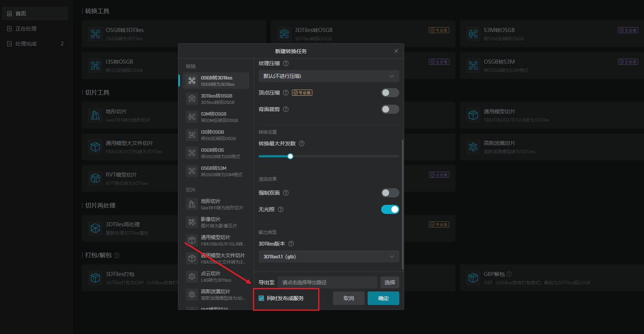Click the help icon beside 背面裁剪
This screenshot has height=334, width=644.
click(286, 109)
